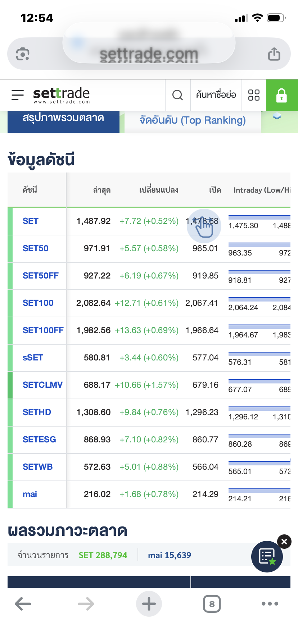Tap the settrade.com address bar
Screen dimensions: 298x644
(x=149, y=54)
